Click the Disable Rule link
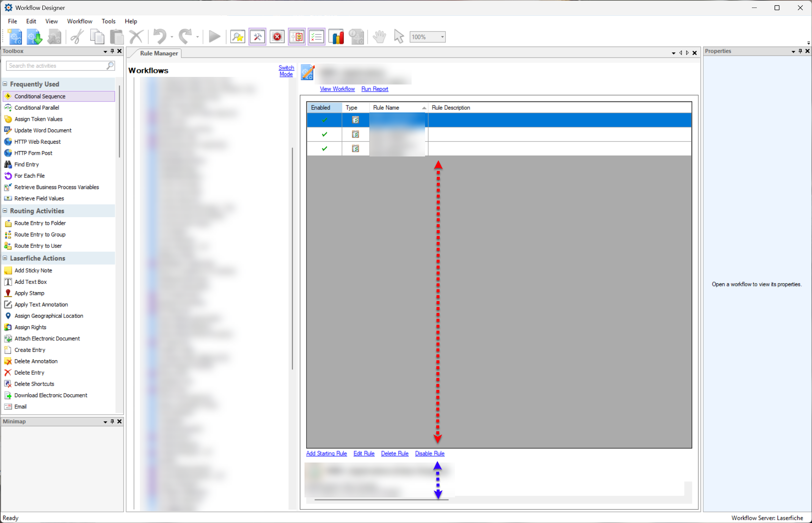 pos(429,453)
